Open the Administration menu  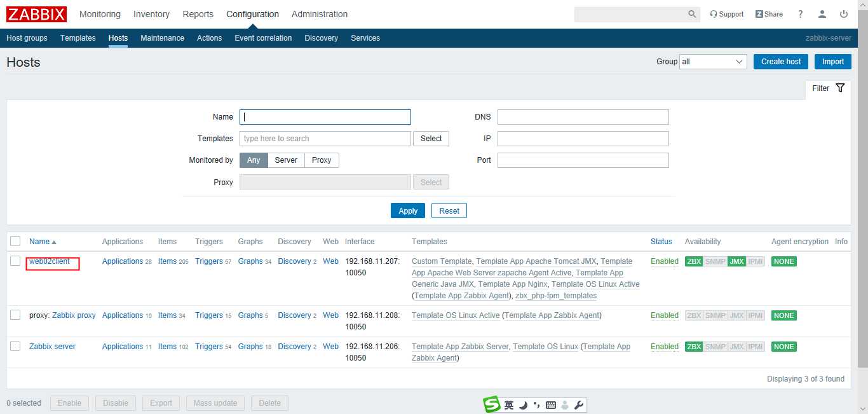(320, 14)
